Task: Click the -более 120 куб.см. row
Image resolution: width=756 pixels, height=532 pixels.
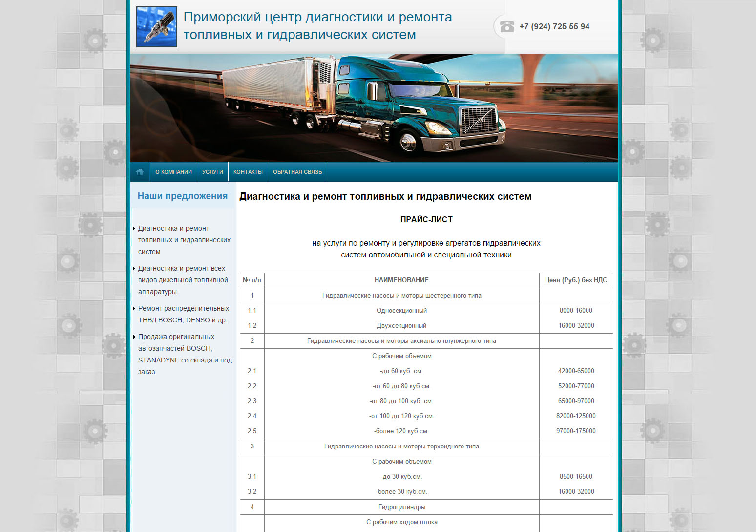Action: 401,431
